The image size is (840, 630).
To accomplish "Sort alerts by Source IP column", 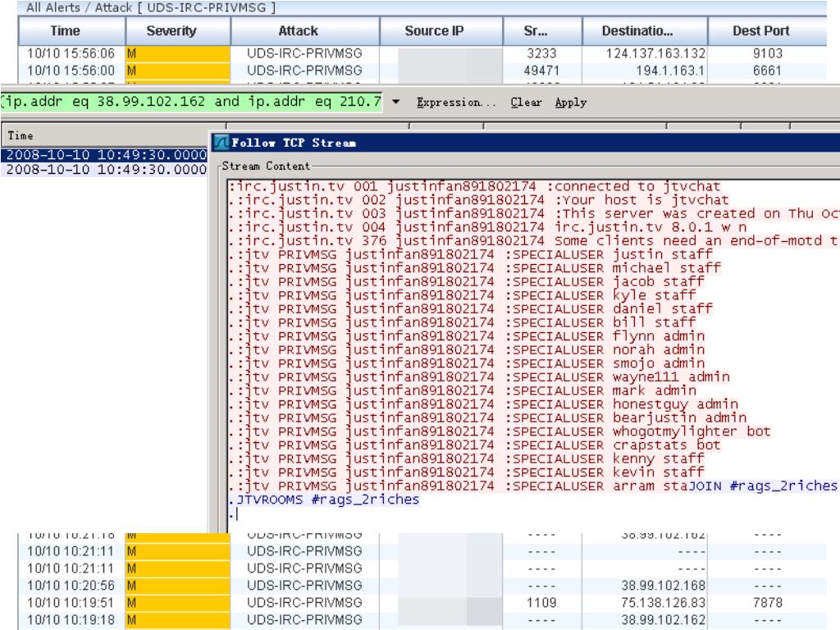I will point(441,31).
